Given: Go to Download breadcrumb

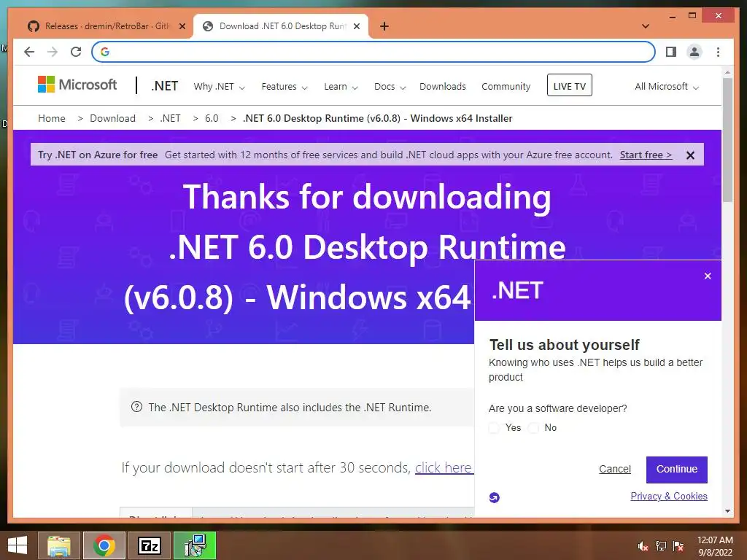Looking at the screenshot, I should click(x=112, y=119).
